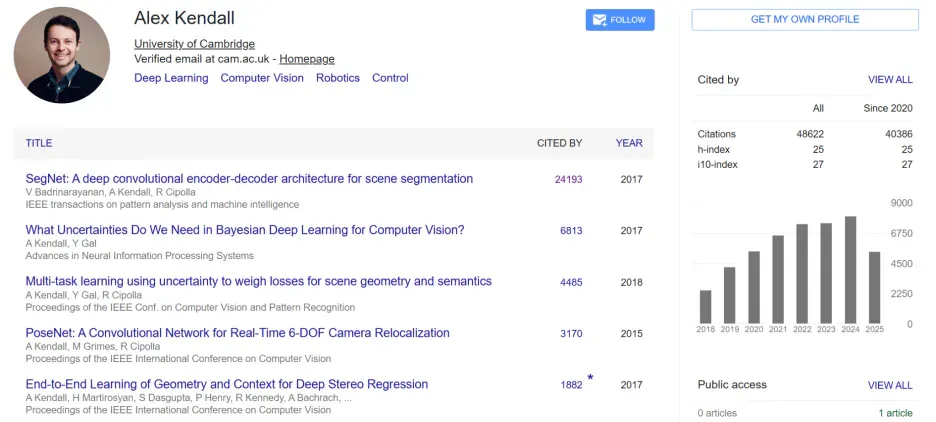936x422 pixels.
Task: Click the envelope icon on Follow button
Action: click(x=599, y=20)
